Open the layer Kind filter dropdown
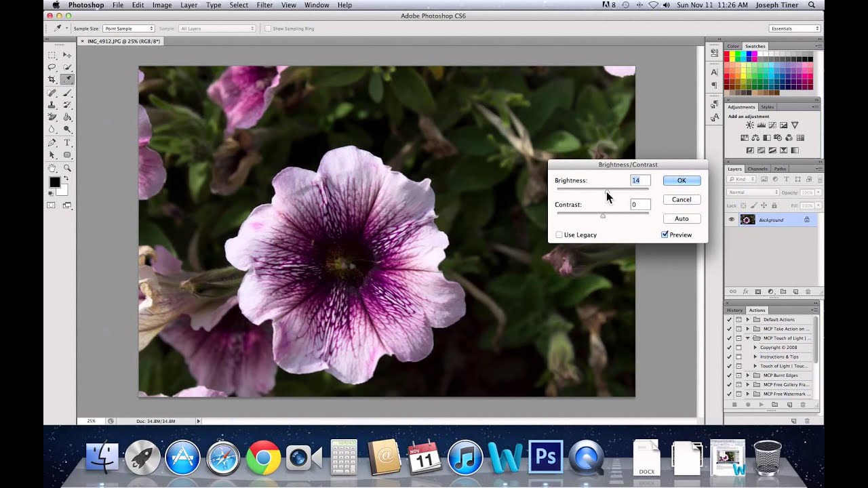This screenshot has width=868, height=488. pyautogui.click(x=741, y=179)
